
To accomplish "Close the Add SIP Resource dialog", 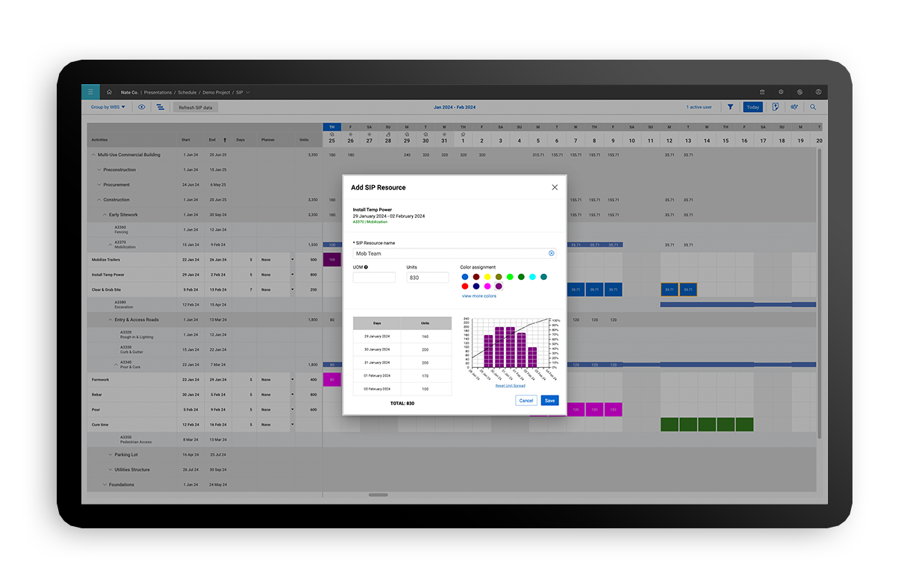I will point(555,187).
